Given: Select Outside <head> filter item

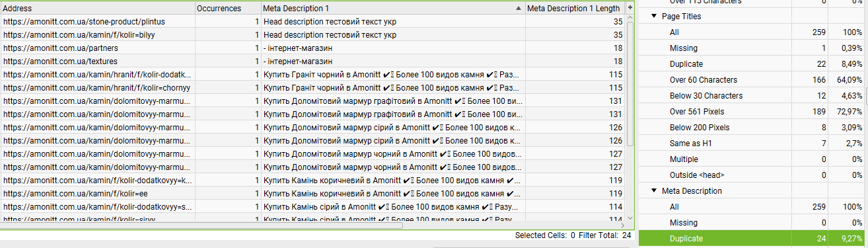Looking at the screenshot, I should pyautogui.click(x=753, y=175).
